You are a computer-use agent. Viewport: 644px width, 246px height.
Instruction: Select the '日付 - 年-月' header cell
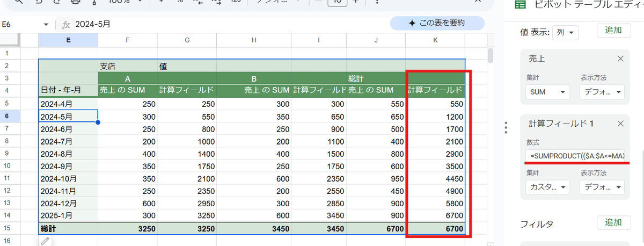68,90
